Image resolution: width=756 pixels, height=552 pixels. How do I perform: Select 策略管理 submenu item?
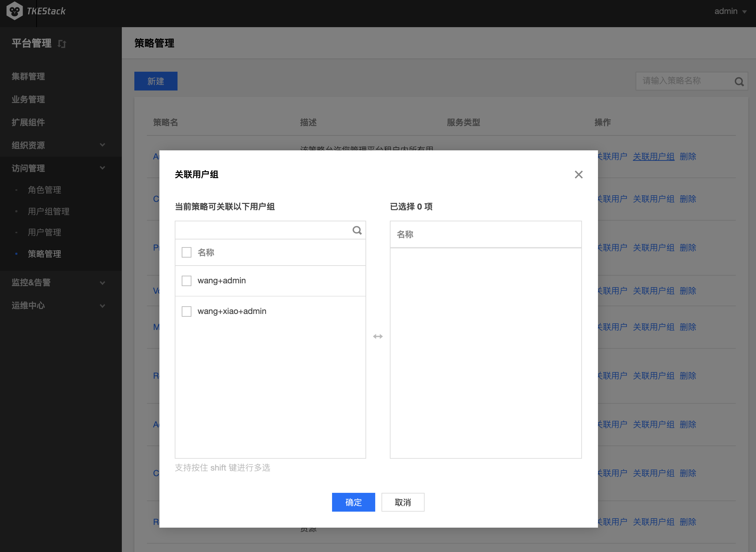(x=45, y=254)
